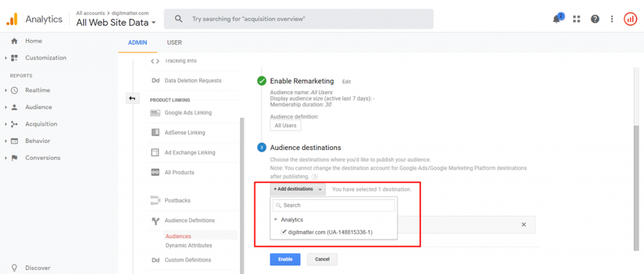Image resolution: width=644 pixels, height=274 pixels.
Task: Click the note help question mark
Action: click(314, 176)
